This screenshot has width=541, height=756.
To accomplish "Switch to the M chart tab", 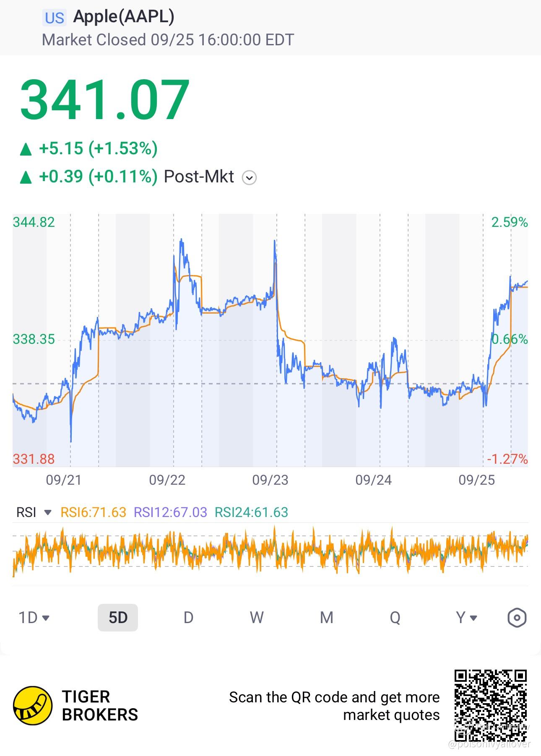I will tap(327, 618).
